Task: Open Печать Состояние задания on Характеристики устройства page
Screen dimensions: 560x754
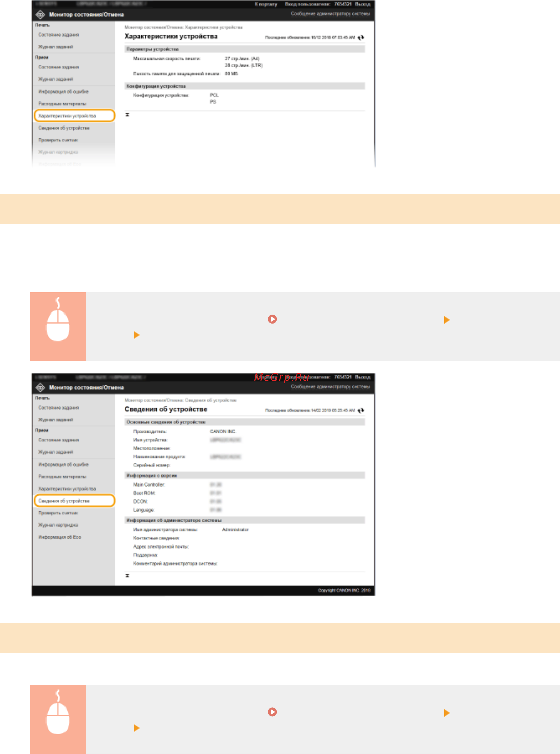Action: (x=59, y=35)
